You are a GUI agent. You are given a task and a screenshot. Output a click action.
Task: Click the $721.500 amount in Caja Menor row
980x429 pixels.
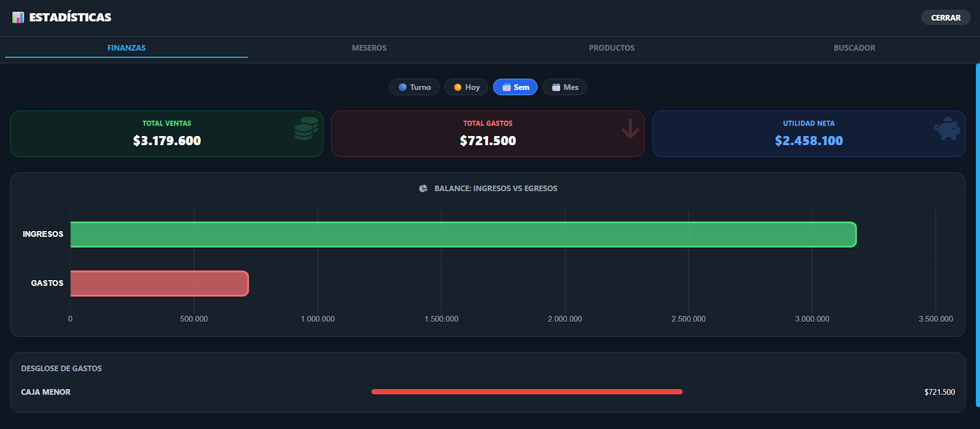940,392
